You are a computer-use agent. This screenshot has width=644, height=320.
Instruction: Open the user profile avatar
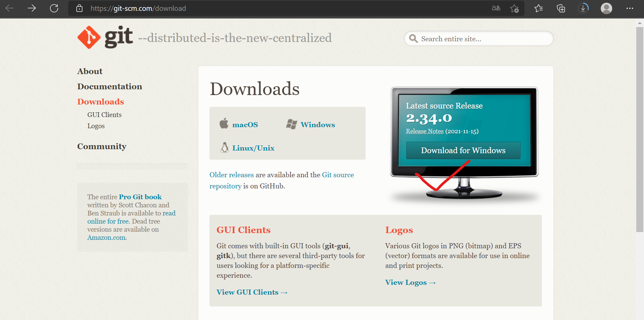coord(606,8)
